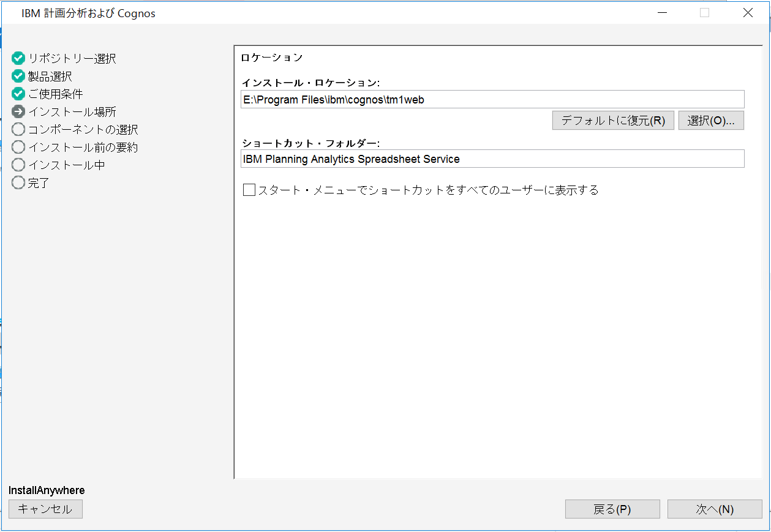Click the green checkmark beside 製品選択
The height and width of the screenshot is (532, 771).
click(18, 77)
